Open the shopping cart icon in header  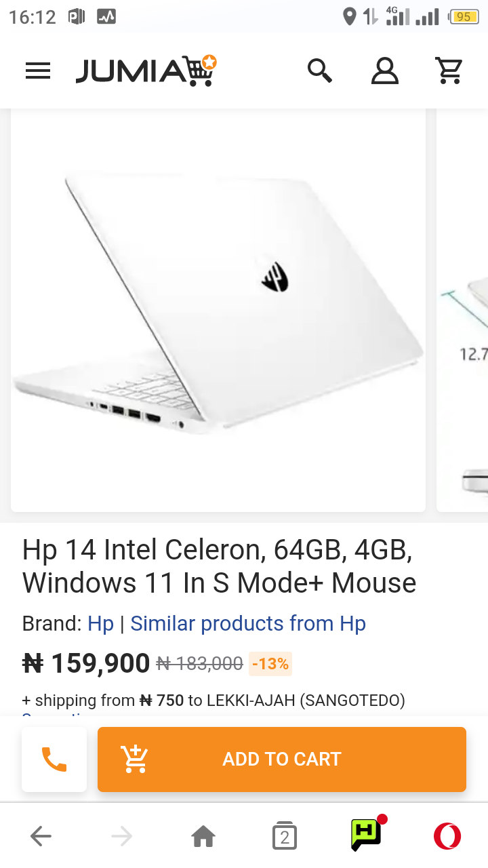click(x=448, y=71)
